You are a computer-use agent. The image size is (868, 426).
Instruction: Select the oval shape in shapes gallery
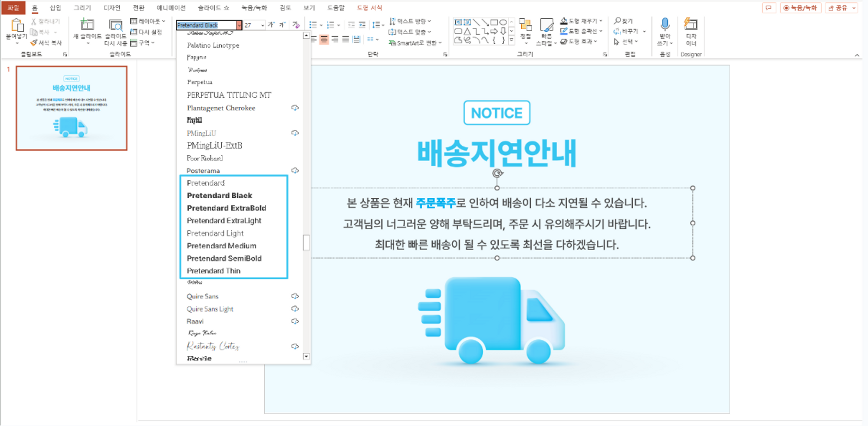point(503,22)
